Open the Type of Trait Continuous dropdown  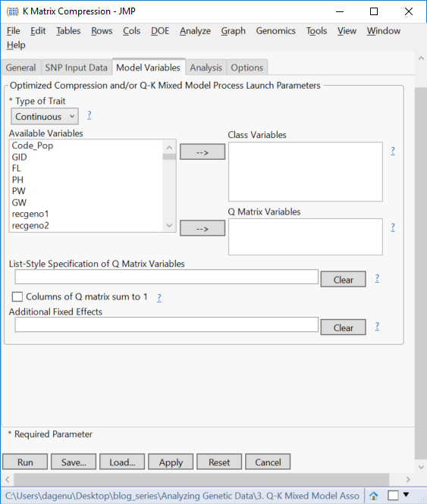pyautogui.click(x=45, y=117)
